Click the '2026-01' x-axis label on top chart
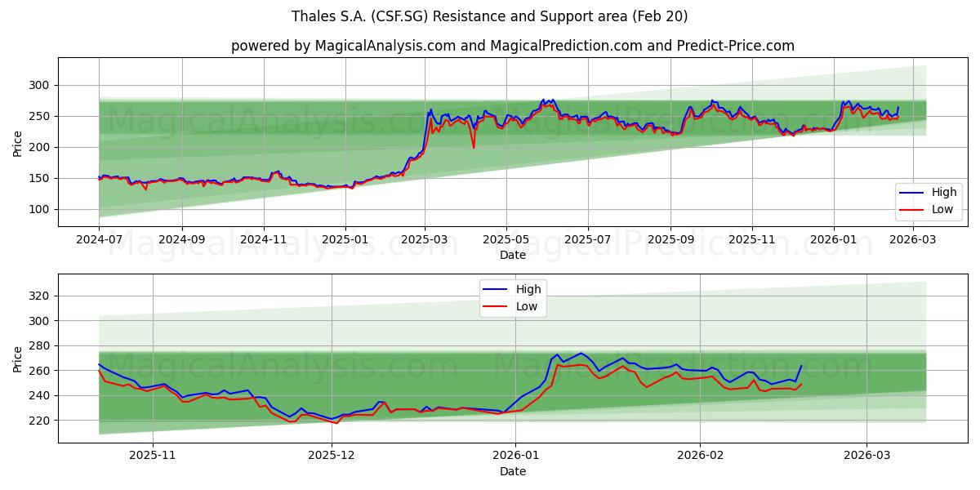Image resolution: width=980 pixels, height=490 pixels. (834, 240)
